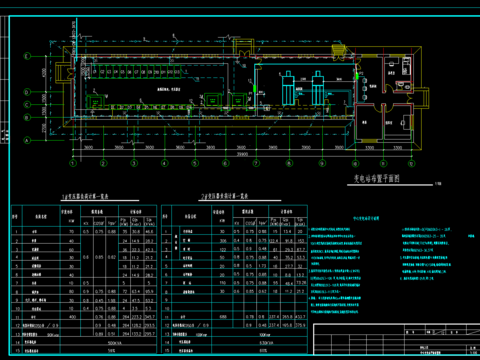Select the title block at bottom right
The height and width of the screenshot is (360, 480).
tap(397, 339)
